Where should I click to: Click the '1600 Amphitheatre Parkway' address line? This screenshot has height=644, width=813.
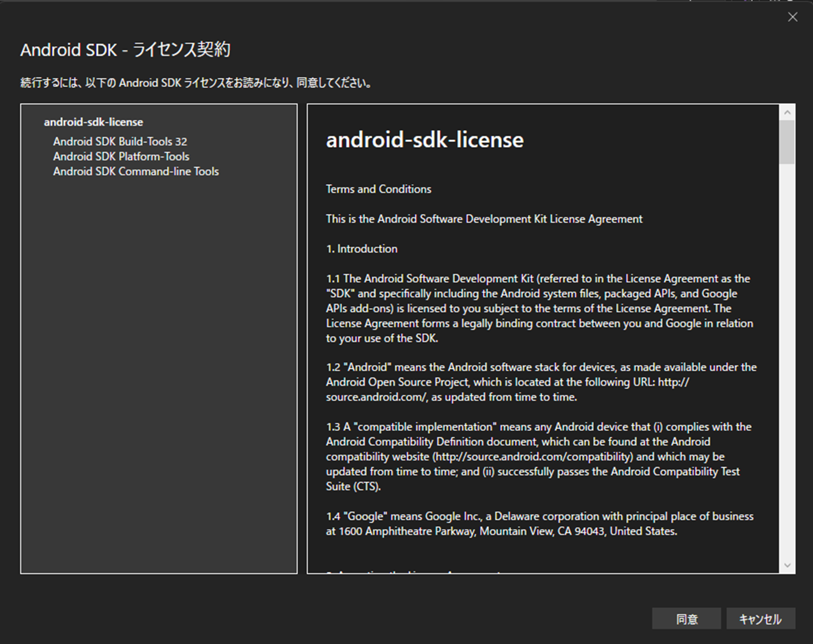(x=502, y=531)
